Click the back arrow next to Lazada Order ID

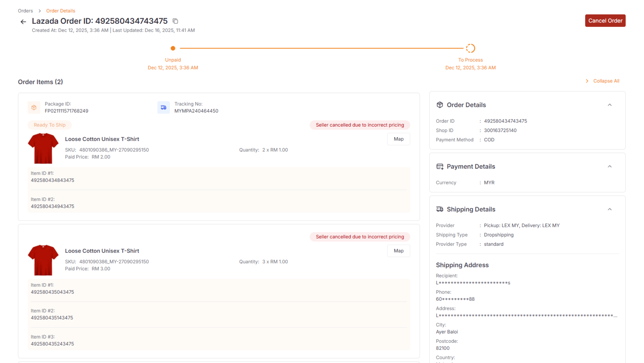pos(23,22)
